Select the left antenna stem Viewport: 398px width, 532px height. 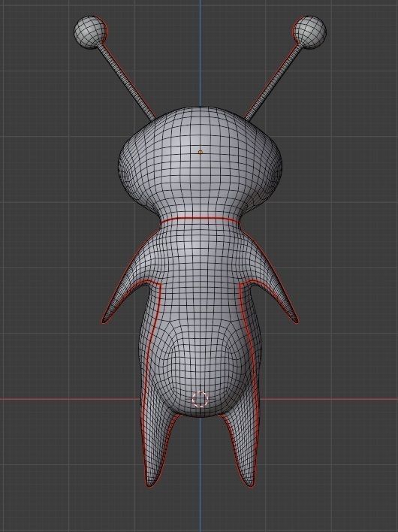point(128,83)
